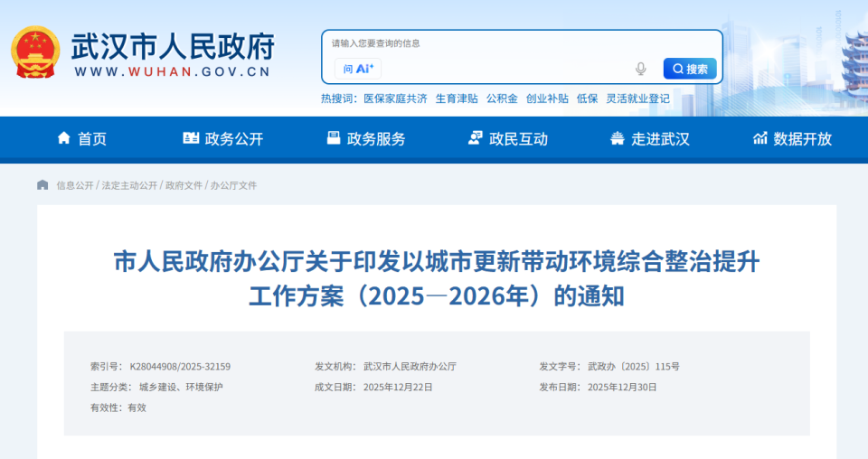Click the document number 武政办〔2025〕115号
The width and height of the screenshot is (868, 459).
coord(633,367)
